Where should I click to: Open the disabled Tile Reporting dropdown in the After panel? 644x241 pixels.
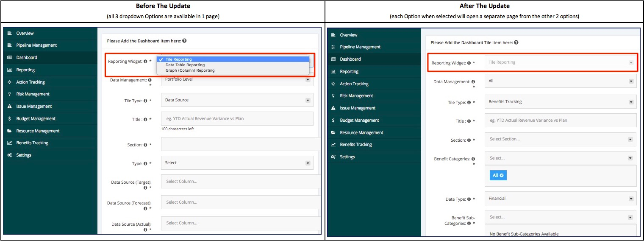pyautogui.click(x=561, y=62)
